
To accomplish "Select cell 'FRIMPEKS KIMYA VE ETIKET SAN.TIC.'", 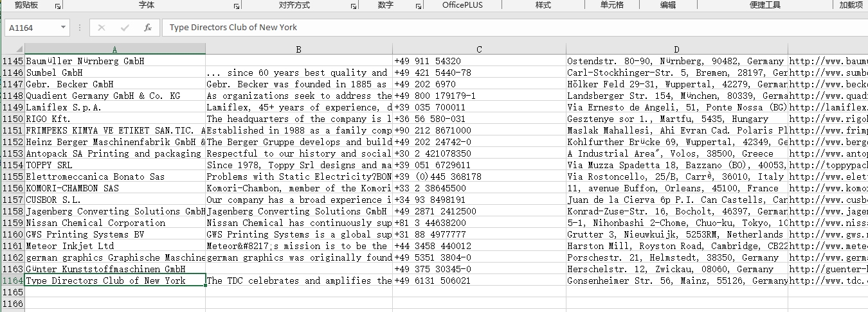I will coord(115,130).
